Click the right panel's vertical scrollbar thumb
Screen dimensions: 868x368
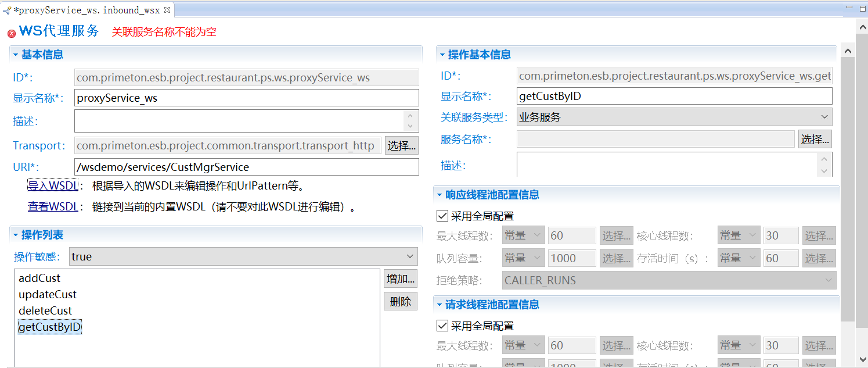coord(847,186)
